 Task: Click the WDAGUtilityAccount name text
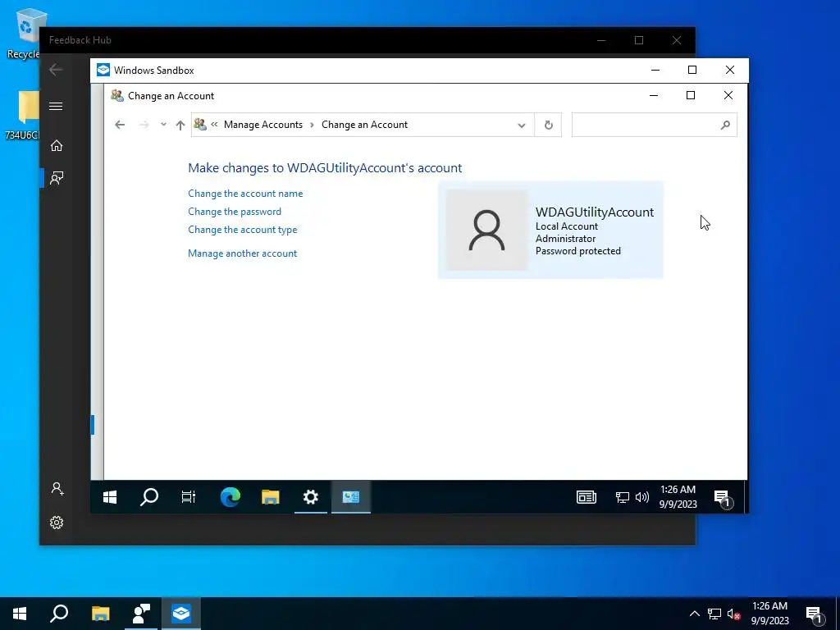(x=595, y=212)
